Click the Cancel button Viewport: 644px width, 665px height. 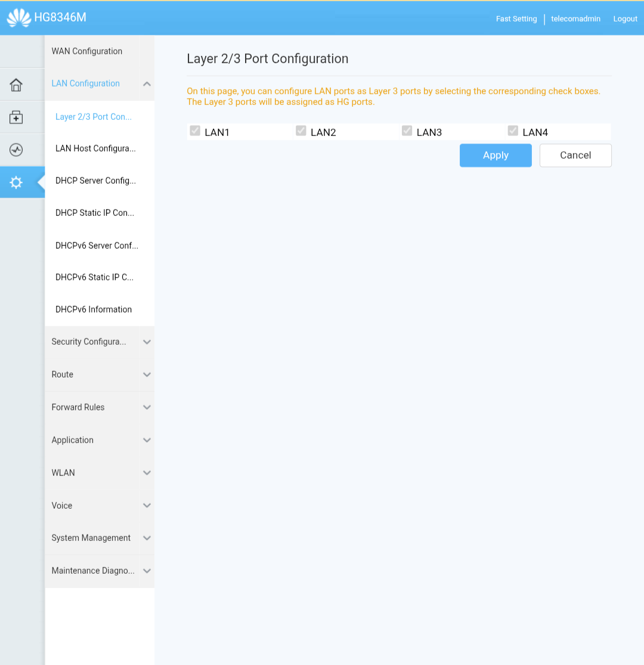click(575, 155)
